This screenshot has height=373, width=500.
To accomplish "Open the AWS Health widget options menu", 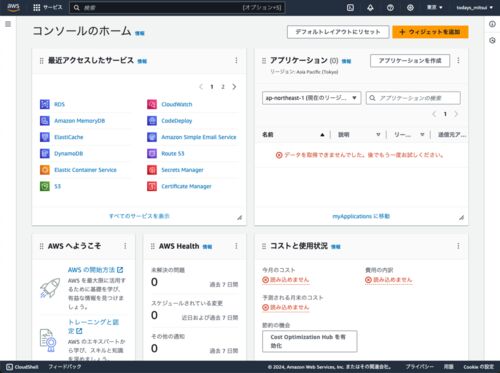I will coord(236,246).
